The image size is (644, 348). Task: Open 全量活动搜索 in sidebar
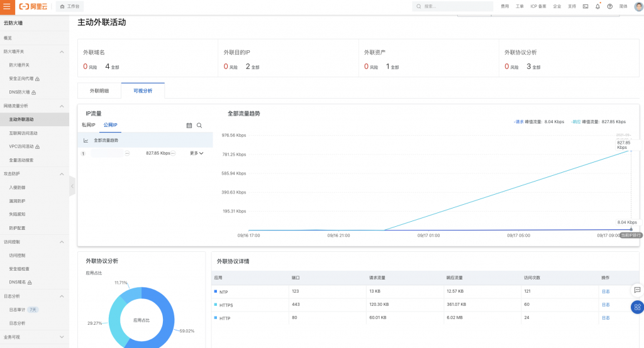[21, 160]
